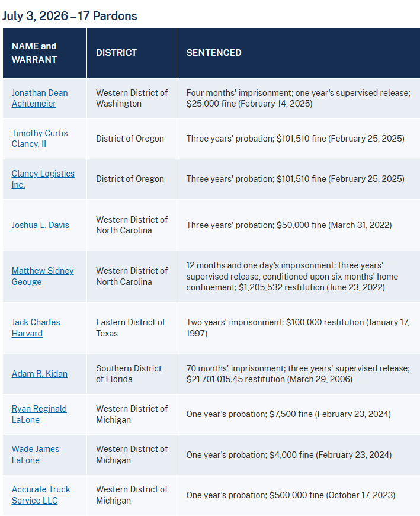Open Jack Charles Harvard warrant link
The width and height of the screenshot is (420, 516).
pyautogui.click(x=36, y=328)
